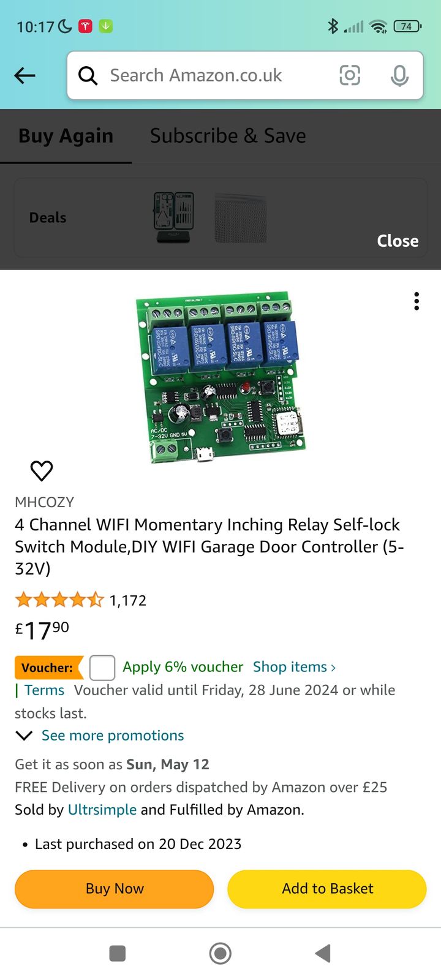The height and width of the screenshot is (980, 441).
Task: Open the three-dot more options menu
Action: (x=417, y=301)
